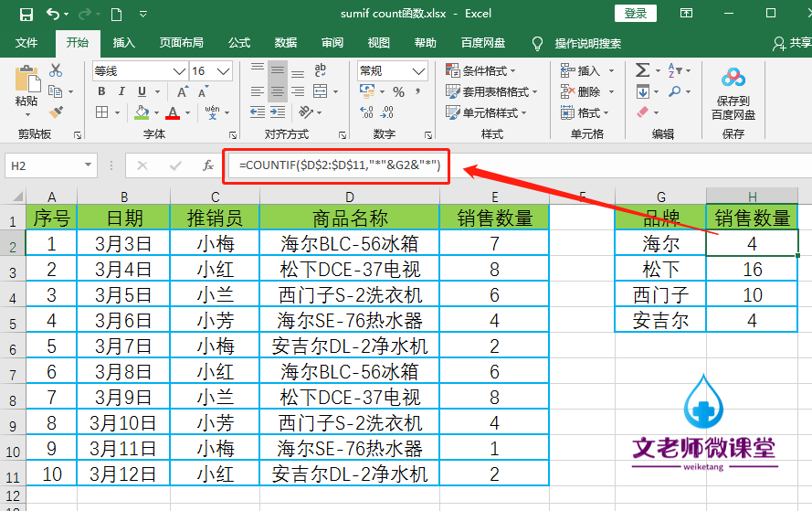This screenshot has width=812, height=511.
Task: Open the 格式 cell format dropdown
Action: pos(585,112)
